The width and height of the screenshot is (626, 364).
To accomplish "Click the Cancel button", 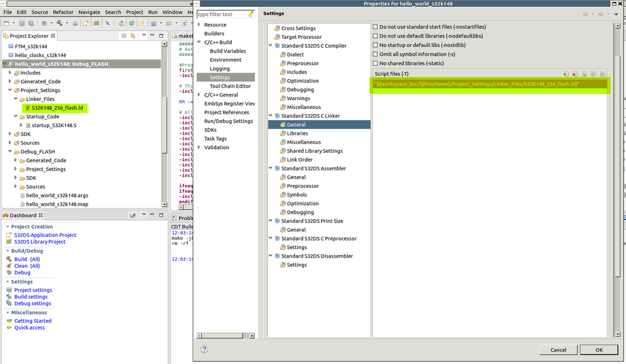I will (x=558, y=350).
